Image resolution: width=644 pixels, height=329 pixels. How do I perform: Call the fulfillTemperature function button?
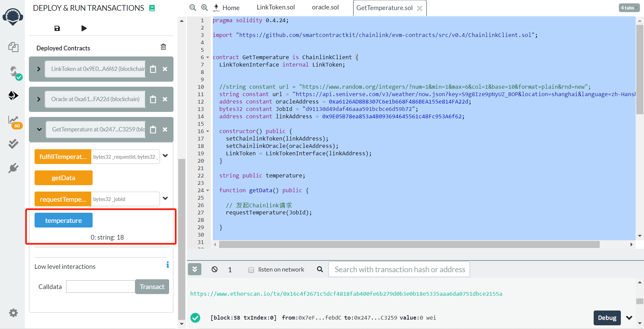pos(63,157)
